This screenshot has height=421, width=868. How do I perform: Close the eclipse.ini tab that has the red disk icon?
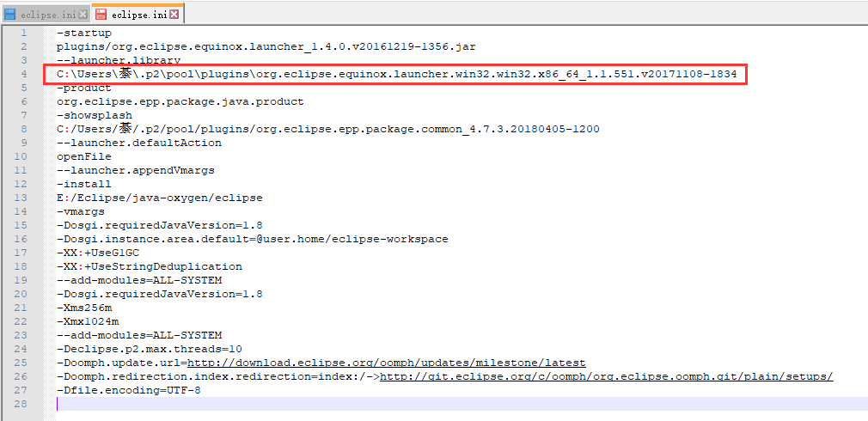point(174,15)
